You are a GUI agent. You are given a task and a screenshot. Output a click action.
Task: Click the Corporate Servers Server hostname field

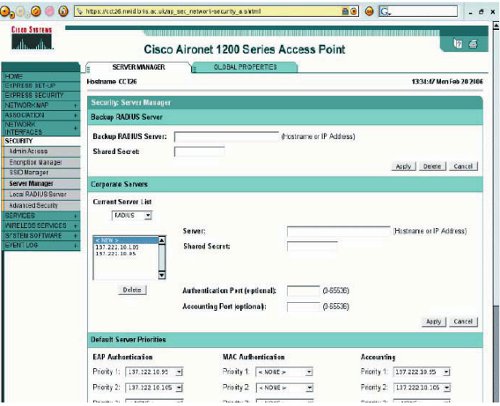coord(338,231)
